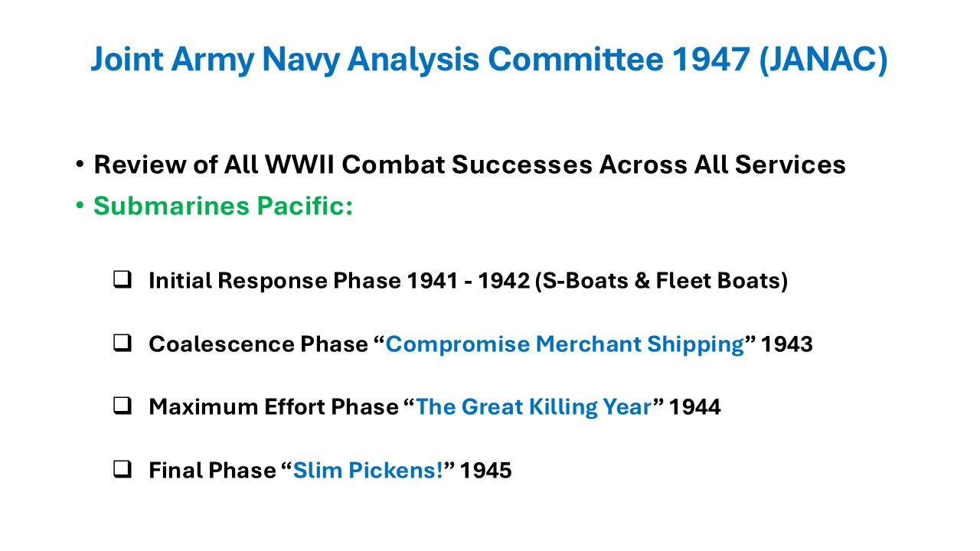Click the blue "Compromise Merchant Shipping" text

click(x=564, y=344)
